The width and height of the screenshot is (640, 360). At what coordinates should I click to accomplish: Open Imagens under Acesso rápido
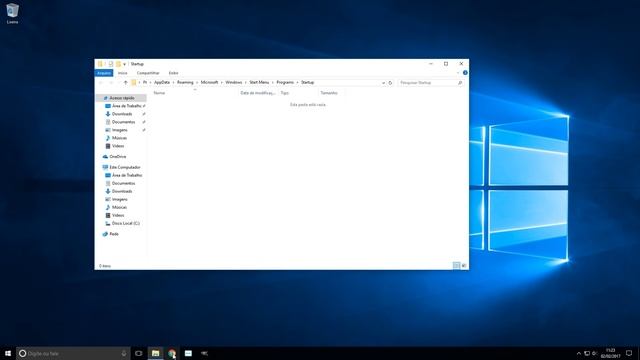pos(120,130)
